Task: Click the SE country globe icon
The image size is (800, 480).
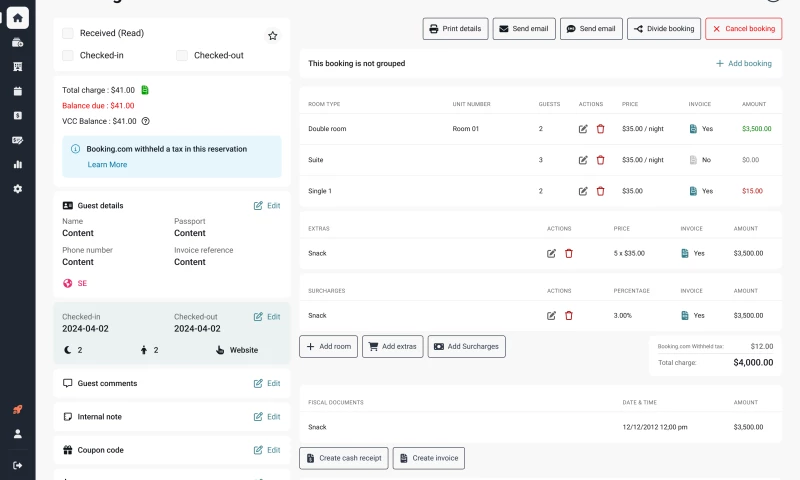Action: 67,283
